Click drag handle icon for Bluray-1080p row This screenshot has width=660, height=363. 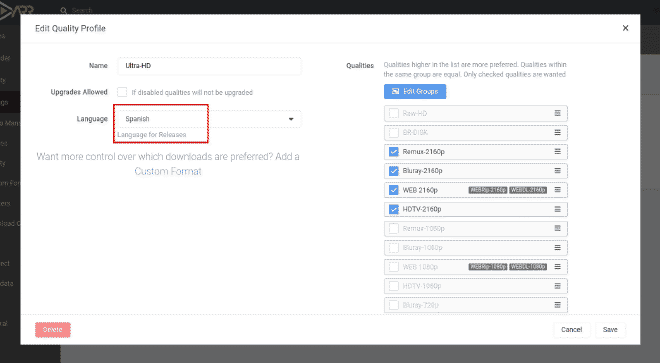[x=557, y=248]
